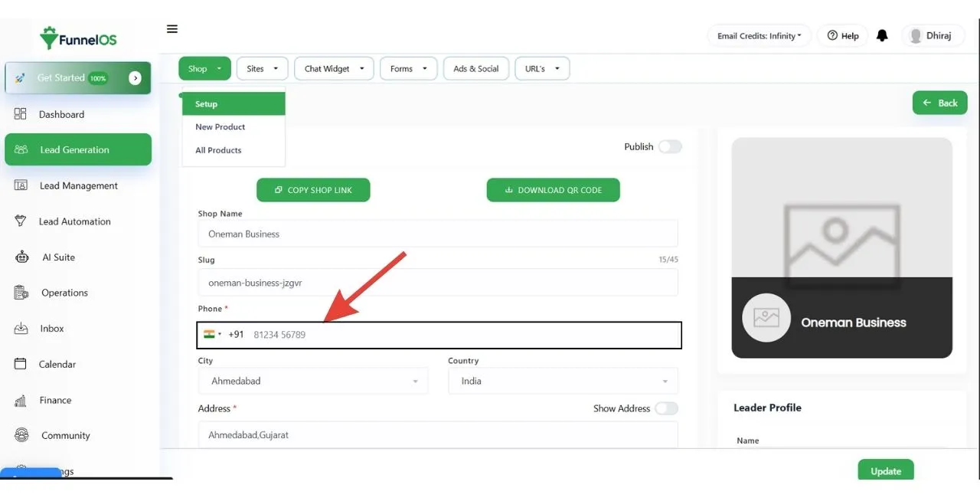Viewport: 980px width, 498px height.
Task: Open AI Suite robot icon
Action: pos(22,257)
